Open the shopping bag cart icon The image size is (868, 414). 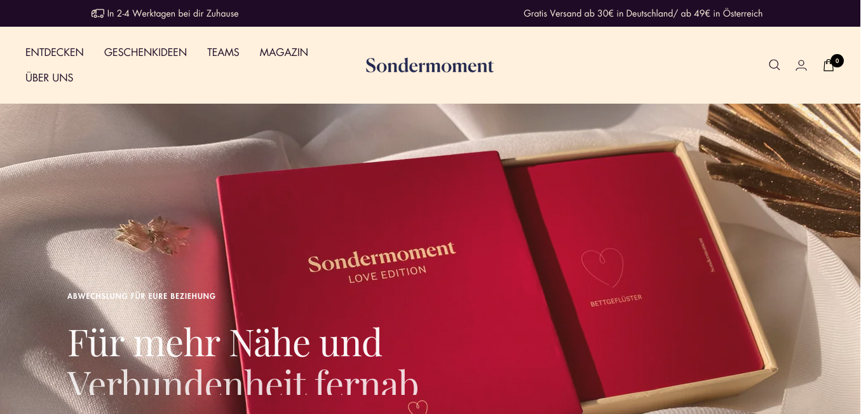(829, 65)
